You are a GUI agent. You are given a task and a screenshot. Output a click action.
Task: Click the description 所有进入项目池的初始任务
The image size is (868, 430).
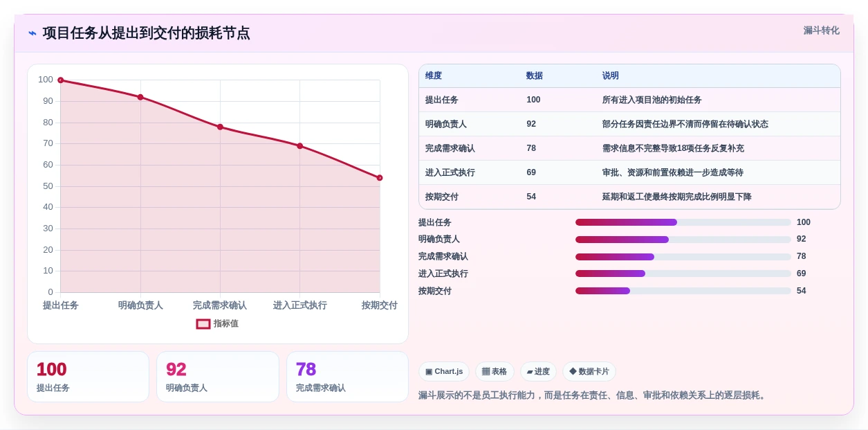652,100
